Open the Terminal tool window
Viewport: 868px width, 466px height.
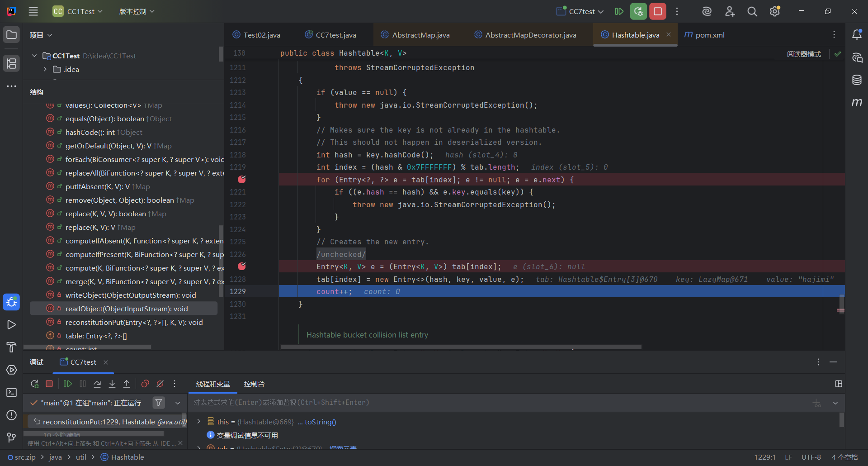[x=12, y=393]
